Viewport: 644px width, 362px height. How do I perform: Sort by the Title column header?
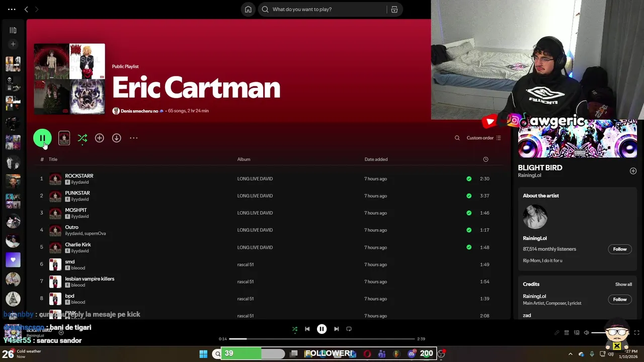tap(53, 159)
